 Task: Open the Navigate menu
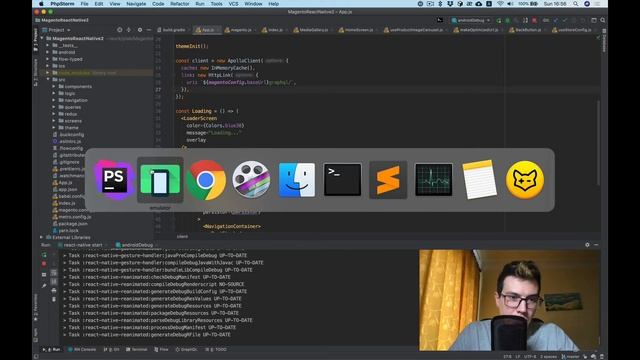(x=136, y=4)
